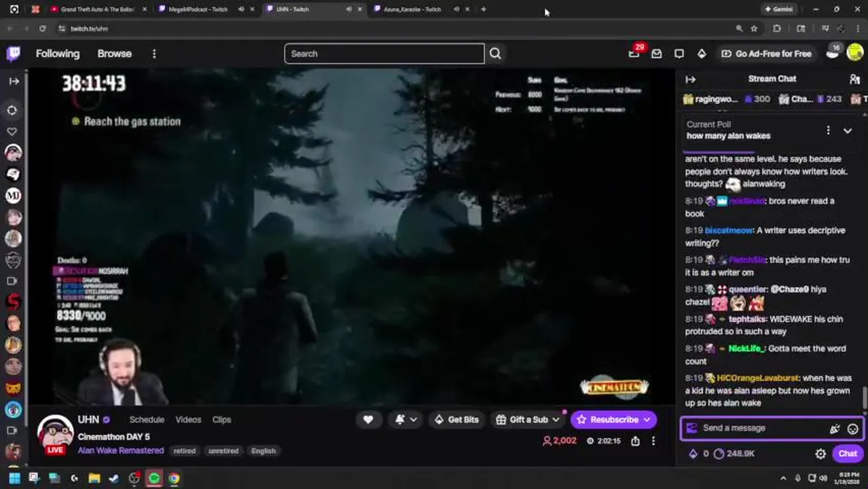Image resolution: width=868 pixels, height=489 pixels.
Task: Open the Browse page
Action: coord(114,54)
